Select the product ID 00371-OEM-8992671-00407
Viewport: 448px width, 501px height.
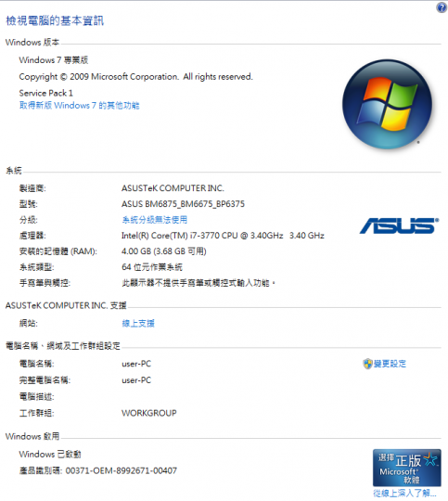pos(122,470)
